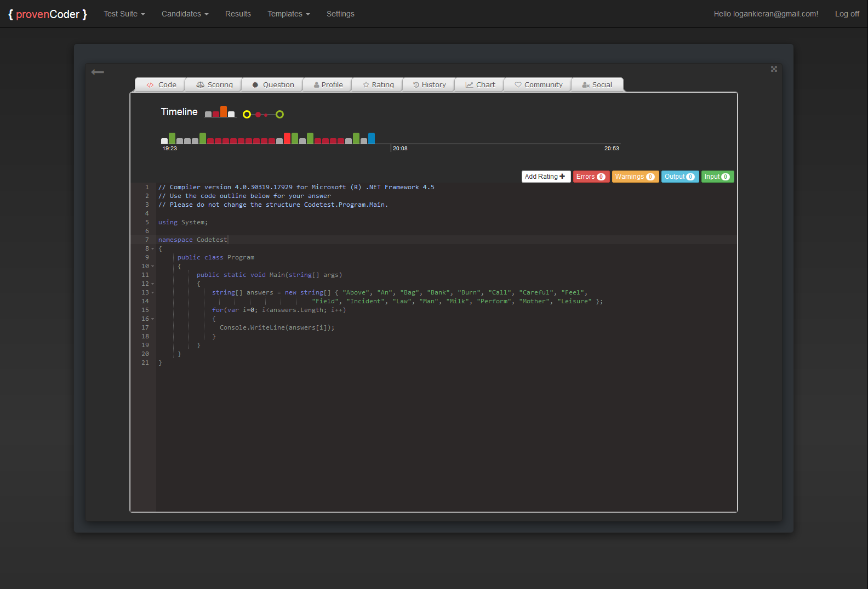Open the Chart tab
868x589 pixels.
[x=480, y=84]
